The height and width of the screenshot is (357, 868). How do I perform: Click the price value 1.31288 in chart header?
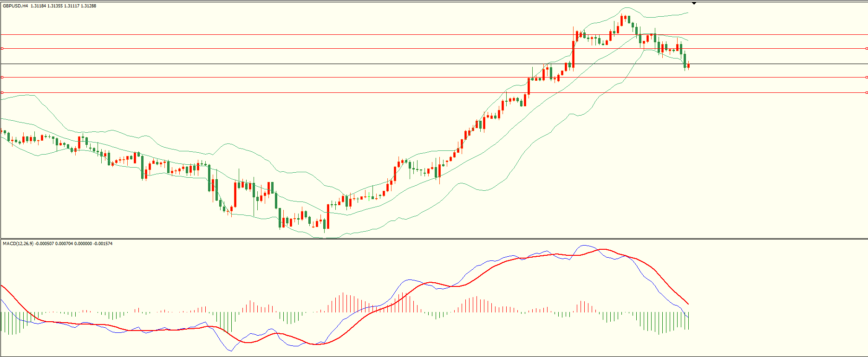(88, 6)
